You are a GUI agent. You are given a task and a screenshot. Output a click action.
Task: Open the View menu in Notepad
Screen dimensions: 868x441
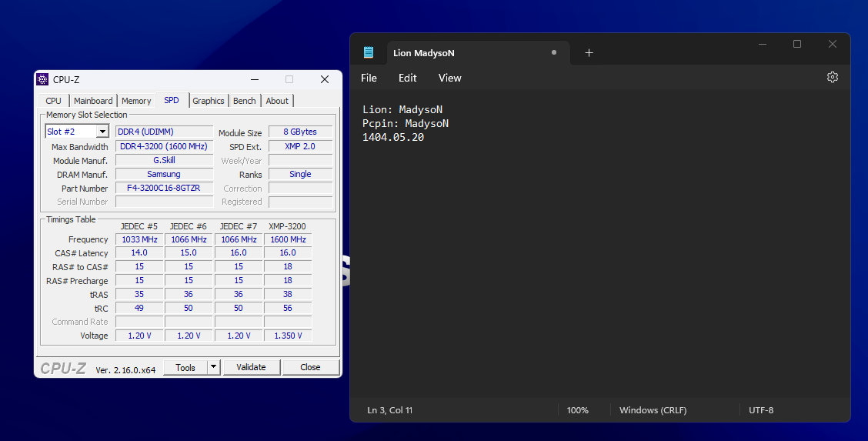coord(449,78)
